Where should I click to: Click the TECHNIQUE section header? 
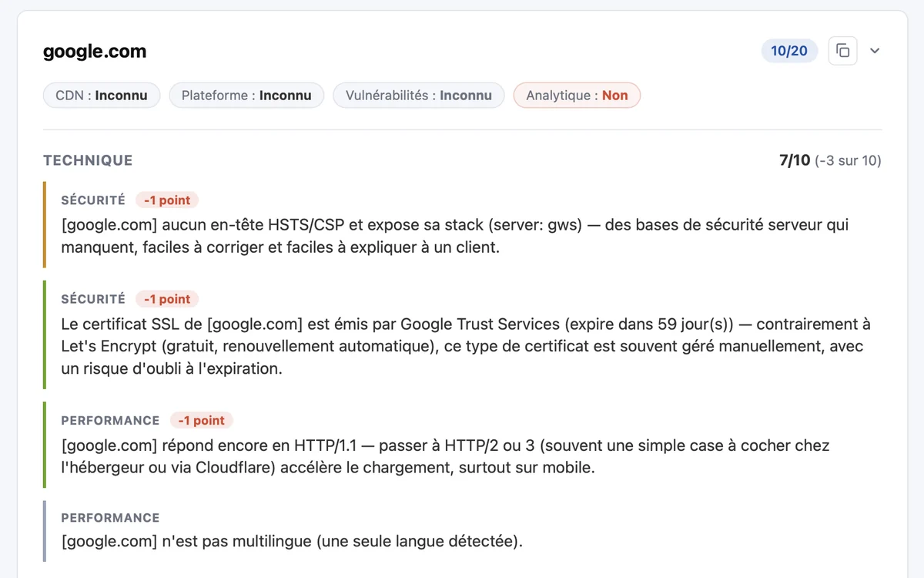coord(88,160)
